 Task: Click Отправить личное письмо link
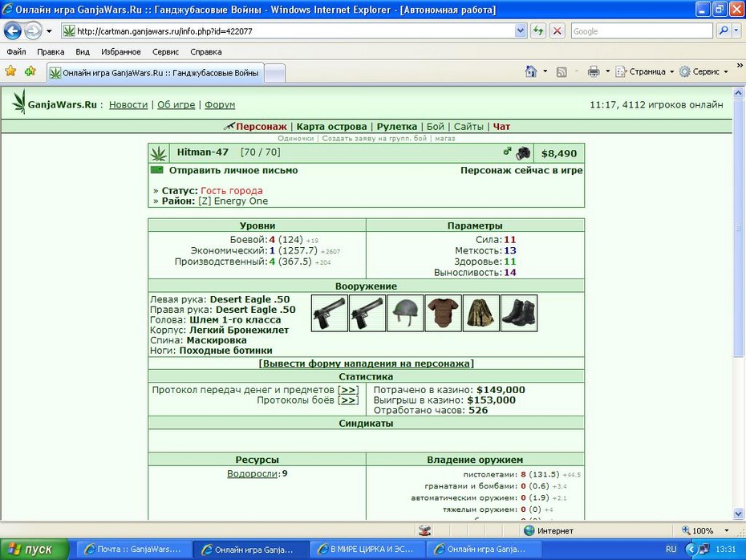pyautogui.click(x=233, y=170)
